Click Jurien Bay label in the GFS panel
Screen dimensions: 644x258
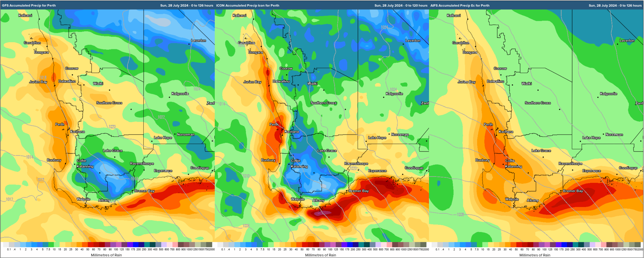tap(38, 82)
